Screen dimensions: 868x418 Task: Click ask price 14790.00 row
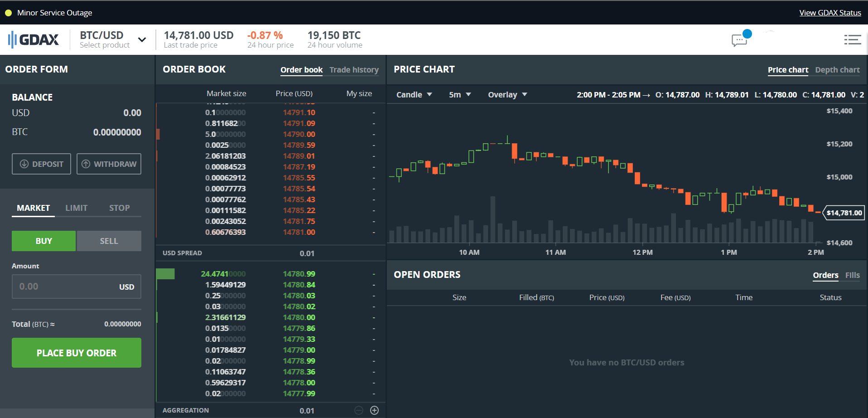[270, 134]
